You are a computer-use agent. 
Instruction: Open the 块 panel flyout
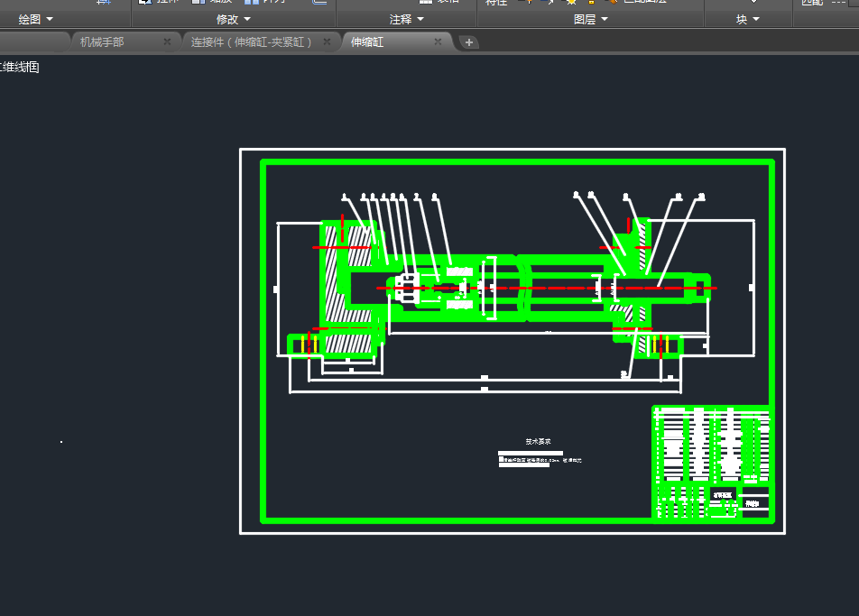tap(748, 19)
